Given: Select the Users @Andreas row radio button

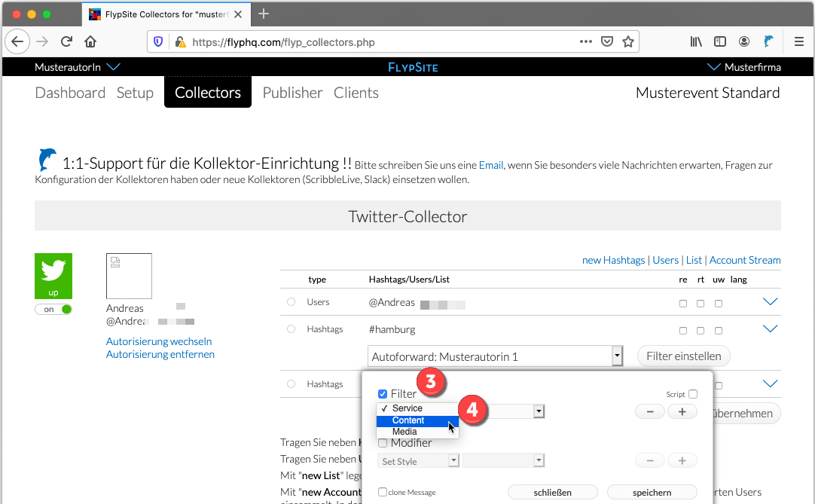Looking at the screenshot, I should (x=291, y=301).
